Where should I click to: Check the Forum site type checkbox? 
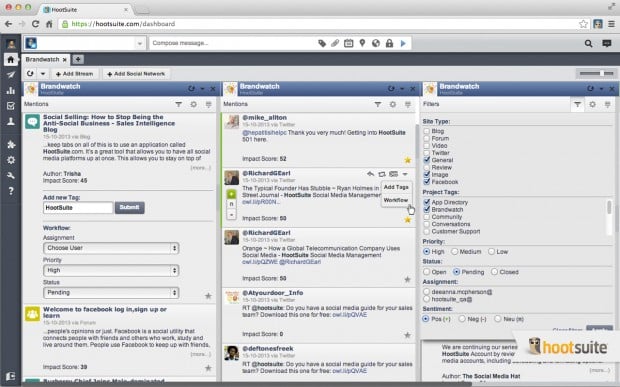click(427, 138)
